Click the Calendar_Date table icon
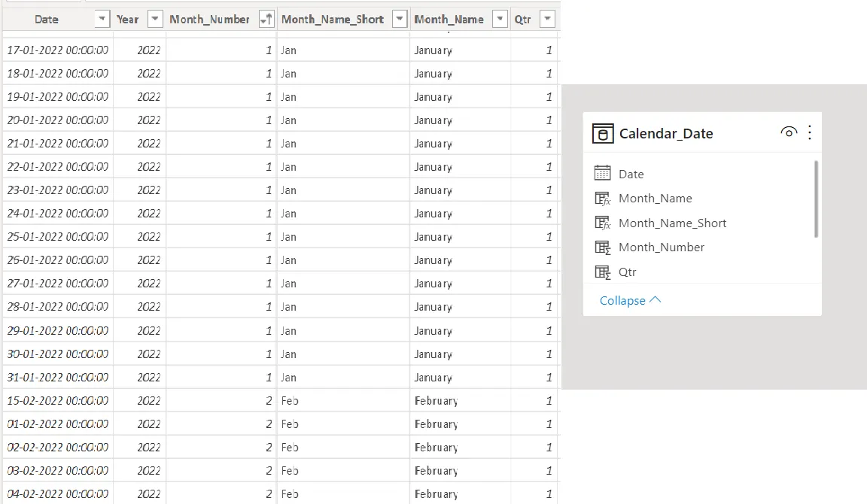The image size is (867, 504). [x=602, y=133]
